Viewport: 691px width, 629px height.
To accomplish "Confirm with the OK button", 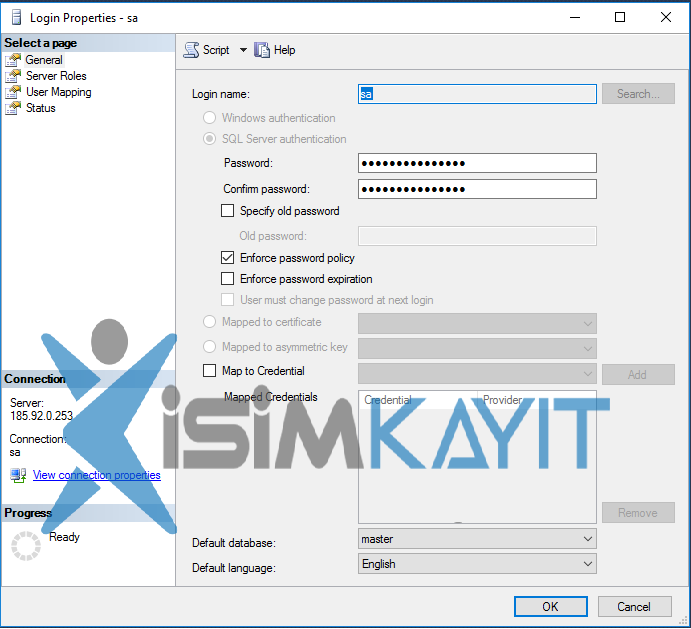I will pos(550,607).
